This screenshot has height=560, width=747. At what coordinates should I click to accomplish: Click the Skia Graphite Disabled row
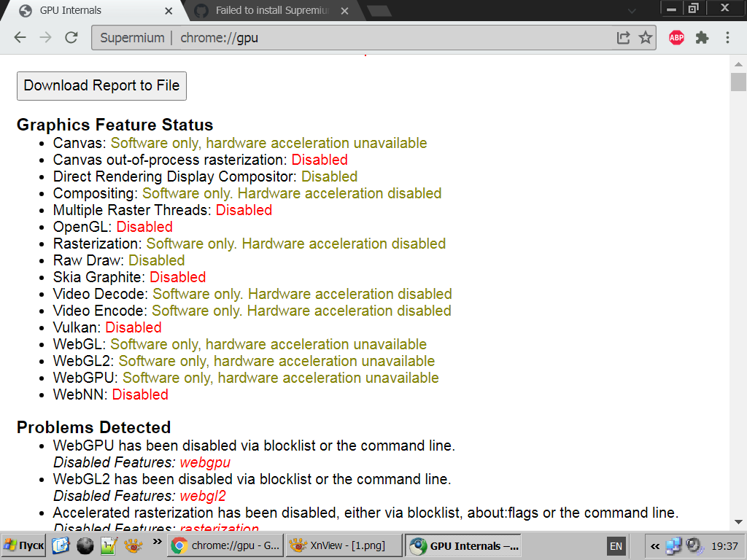tap(130, 277)
